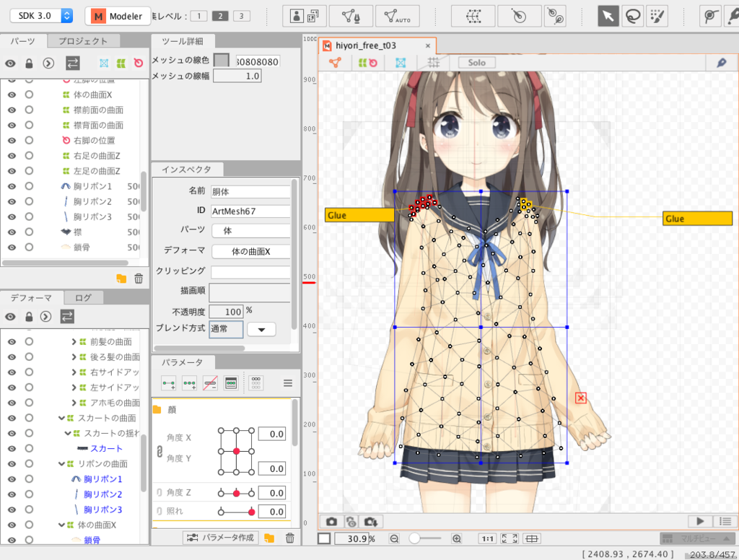Set edit level to 1

[x=199, y=16]
